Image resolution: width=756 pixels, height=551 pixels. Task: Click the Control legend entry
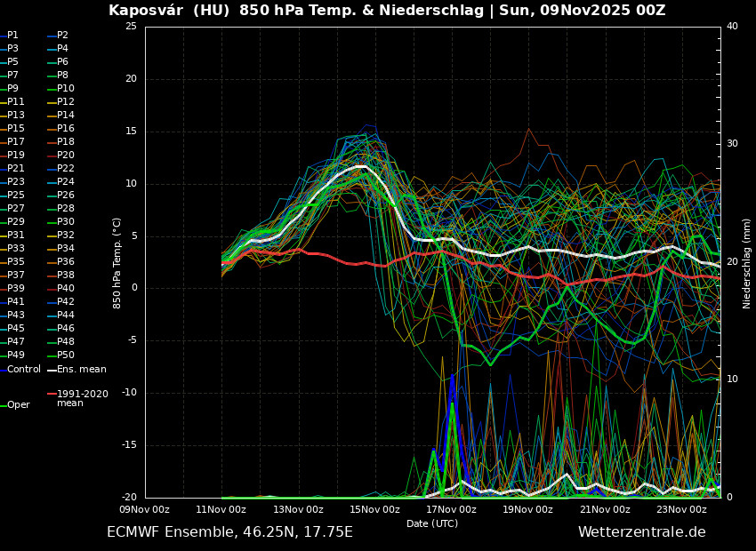pyautogui.click(x=24, y=369)
